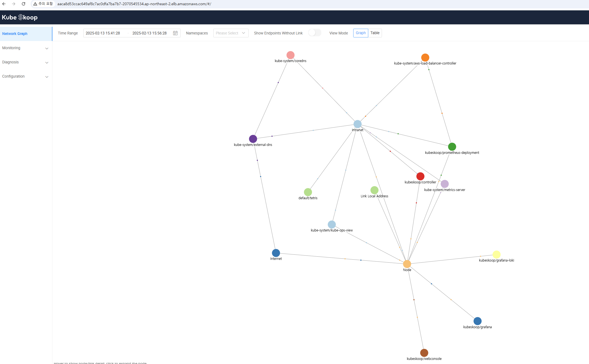Open the Namespaces dropdown
Viewport: 589px width, 364px height.
point(231,33)
